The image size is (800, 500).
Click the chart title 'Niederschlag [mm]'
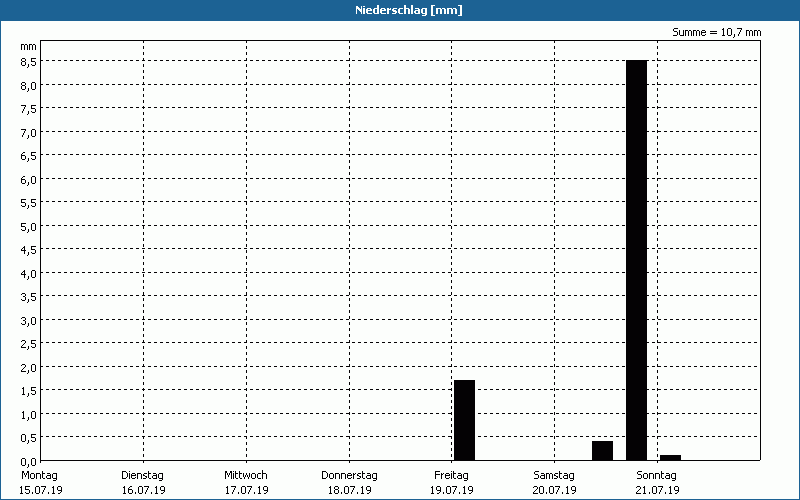pos(409,10)
